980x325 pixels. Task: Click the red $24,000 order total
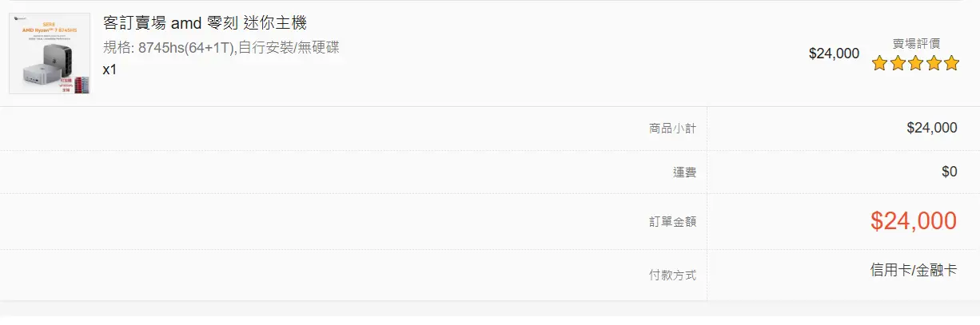pyautogui.click(x=914, y=221)
